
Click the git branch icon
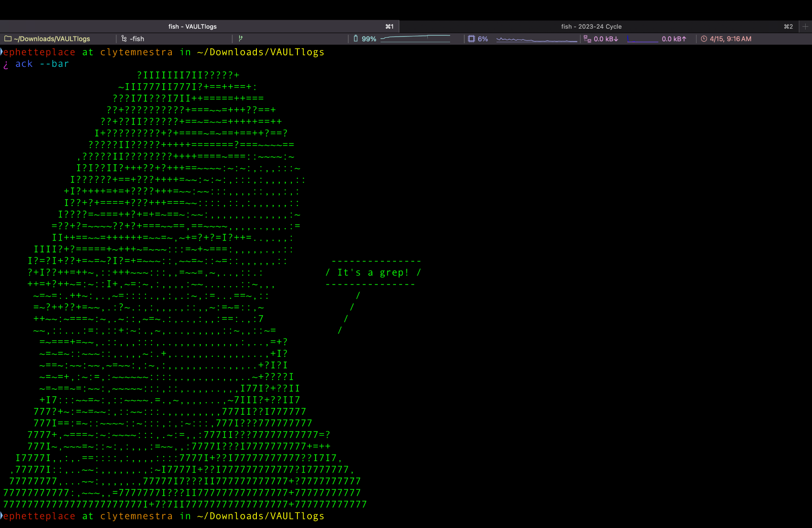(241, 39)
